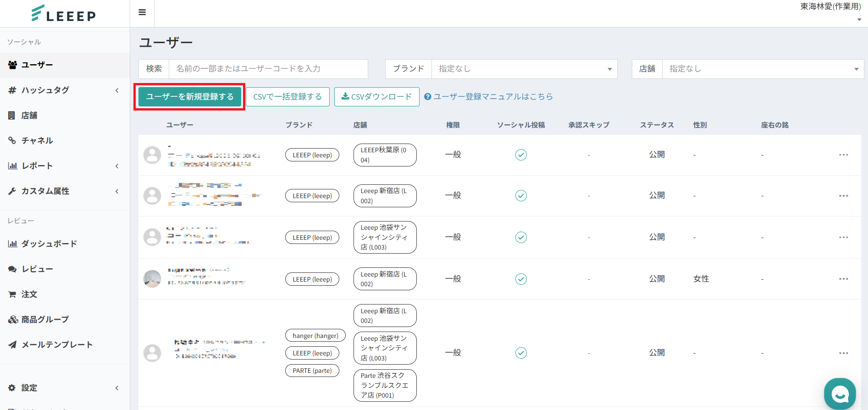Click the LEEEP logo
The height and width of the screenshot is (410, 868).
tap(64, 14)
